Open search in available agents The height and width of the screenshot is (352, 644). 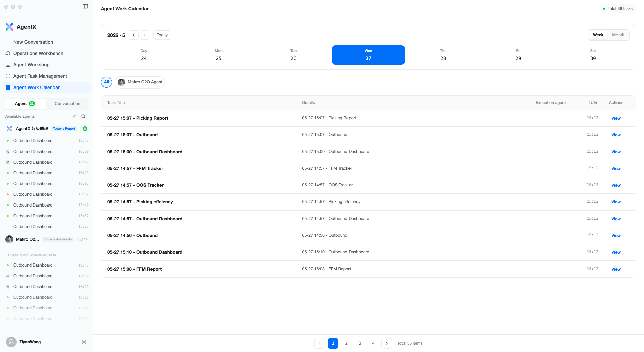[83, 116]
